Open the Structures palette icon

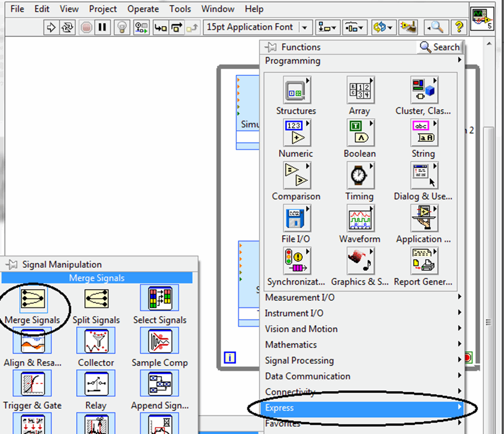click(x=296, y=90)
